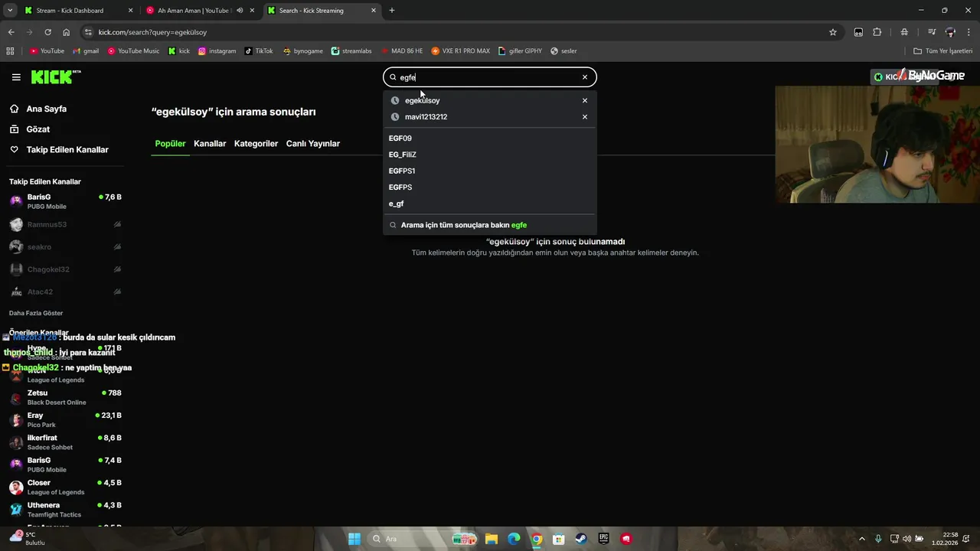980x551 pixels.
Task: Open seakro followed channel
Action: pyautogui.click(x=65, y=247)
